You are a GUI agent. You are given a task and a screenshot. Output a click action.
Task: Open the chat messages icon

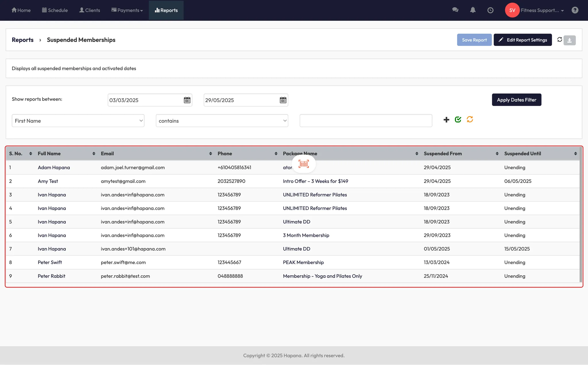(x=455, y=10)
